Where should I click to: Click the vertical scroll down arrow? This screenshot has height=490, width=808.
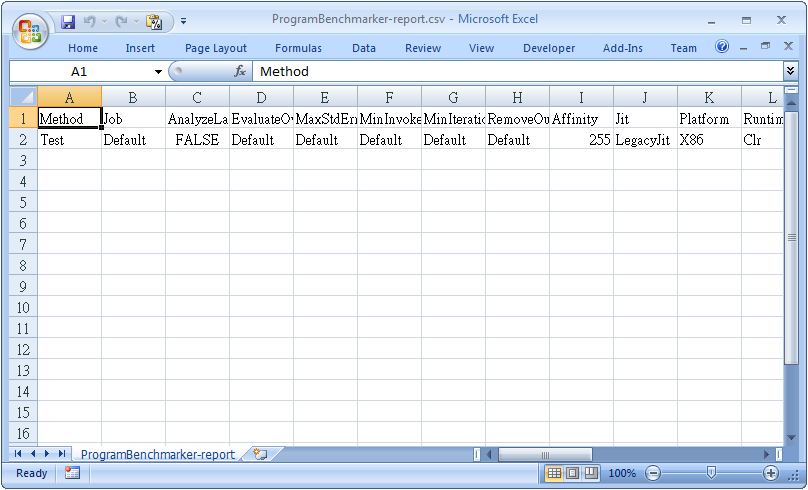[x=791, y=437]
